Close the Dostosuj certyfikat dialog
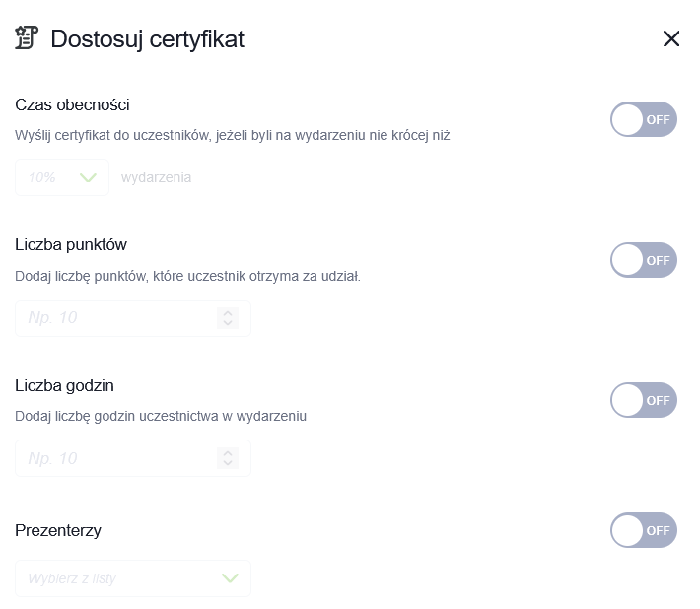 pos(671,38)
